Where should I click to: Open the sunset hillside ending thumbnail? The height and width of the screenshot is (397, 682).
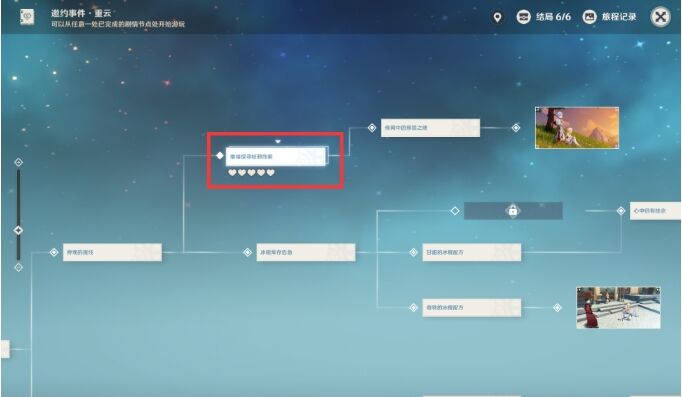(x=577, y=128)
